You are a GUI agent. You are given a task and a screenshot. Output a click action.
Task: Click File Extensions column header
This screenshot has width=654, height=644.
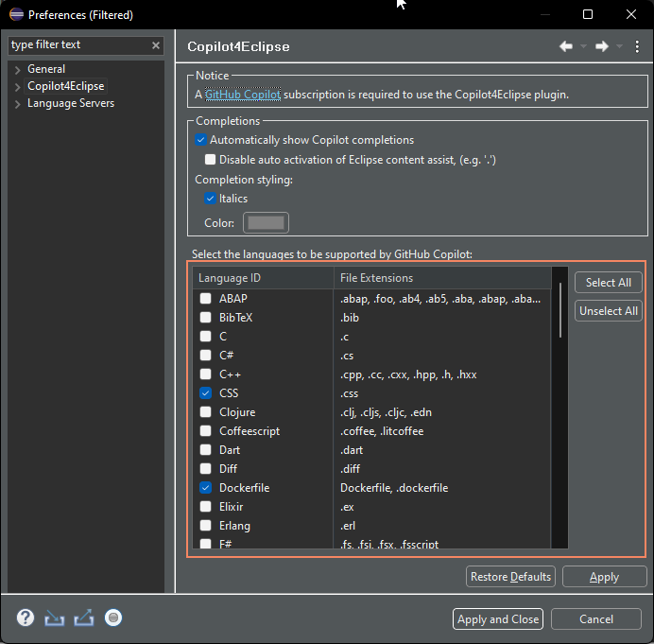(442, 278)
